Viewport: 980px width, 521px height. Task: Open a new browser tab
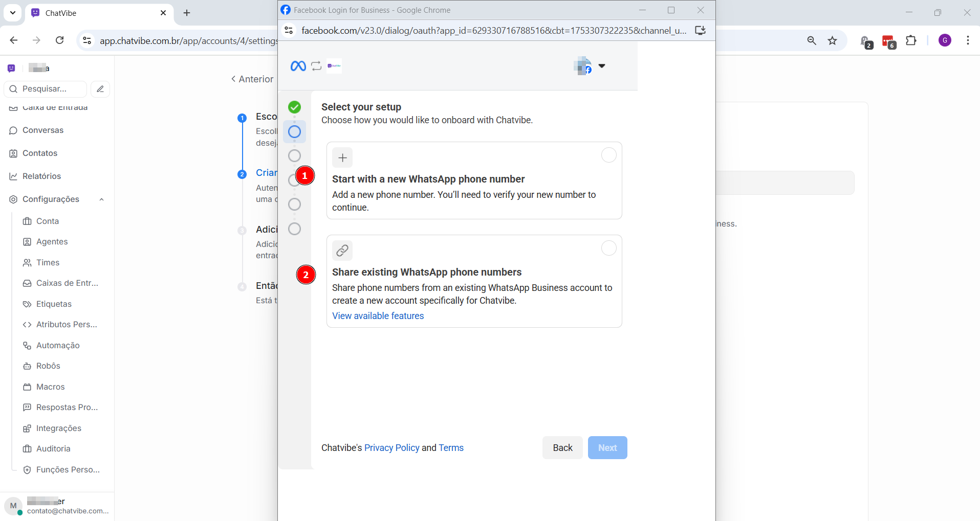[x=187, y=13]
